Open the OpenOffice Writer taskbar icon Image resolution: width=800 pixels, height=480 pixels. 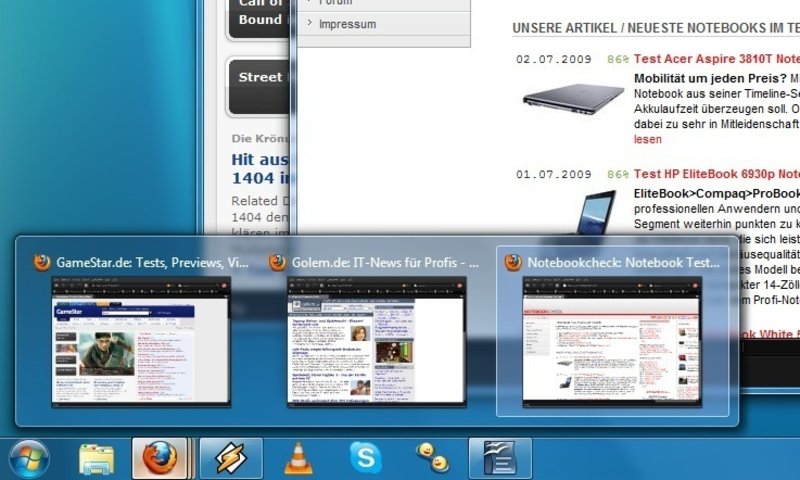(x=500, y=458)
